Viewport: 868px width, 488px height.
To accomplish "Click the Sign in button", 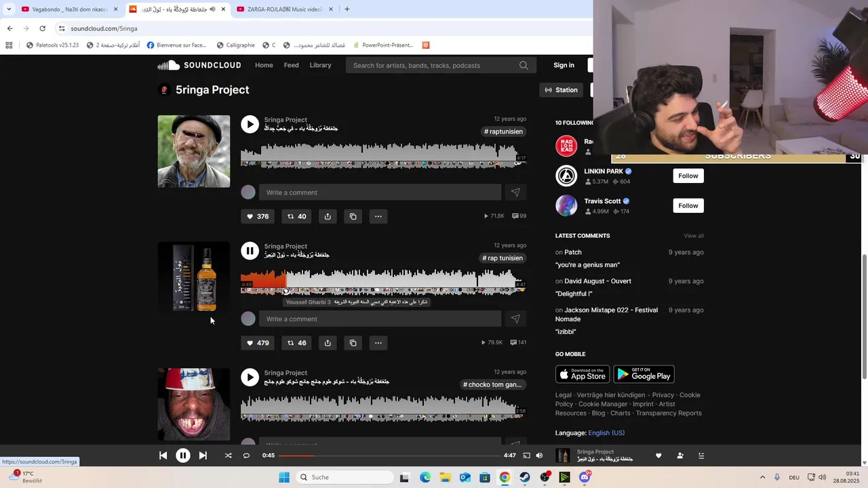I will click(564, 65).
